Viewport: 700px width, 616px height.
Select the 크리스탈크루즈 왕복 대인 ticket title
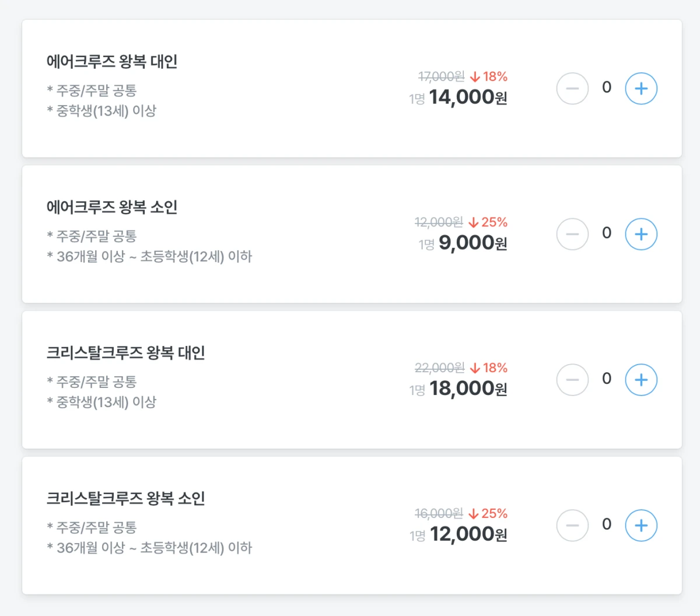[x=126, y=352]
